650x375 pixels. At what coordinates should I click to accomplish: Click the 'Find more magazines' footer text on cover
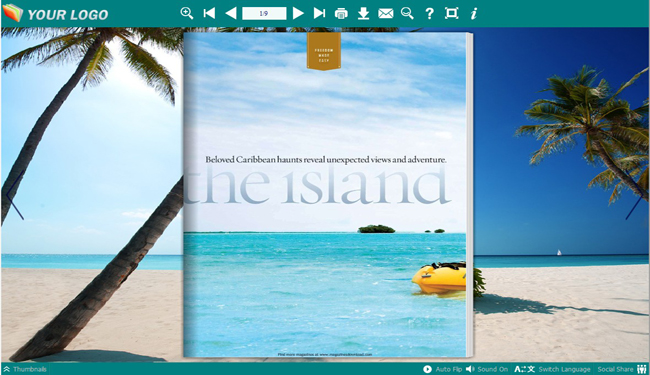coord(325,354)
